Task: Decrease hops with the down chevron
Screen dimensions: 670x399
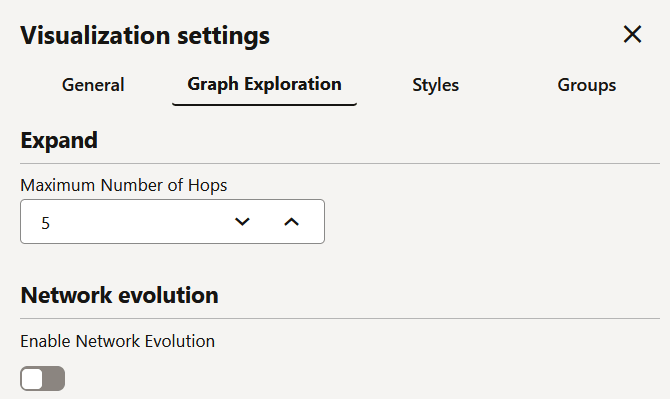Action: pyautogui.click(x=242, y=222)
